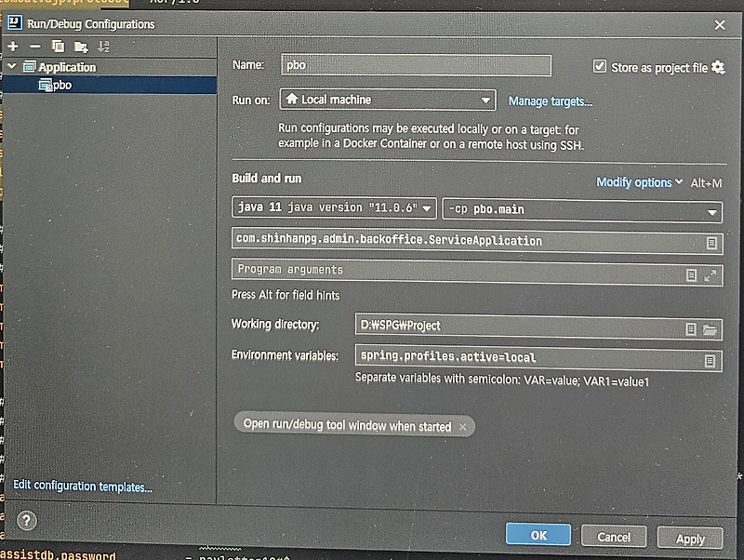
Task: Add a new run configuration
Action: click(12, 45)
